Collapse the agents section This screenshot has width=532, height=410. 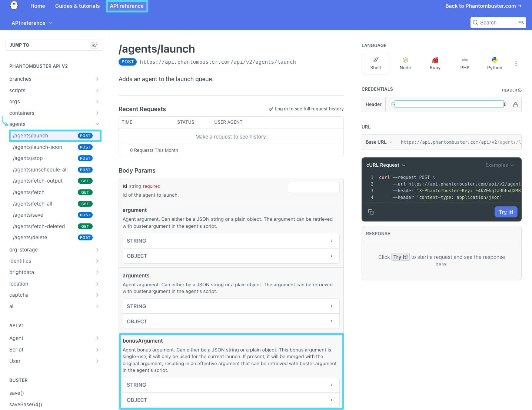click(54, 124)
